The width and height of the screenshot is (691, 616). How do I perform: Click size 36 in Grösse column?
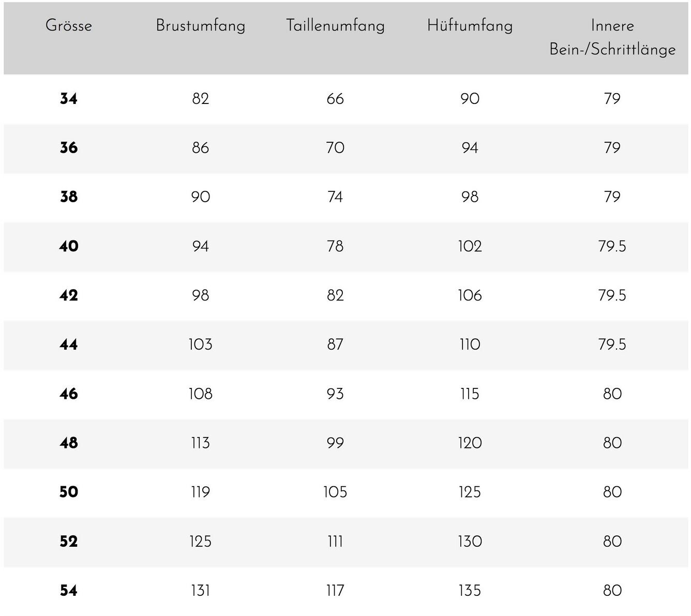(69, 147)
